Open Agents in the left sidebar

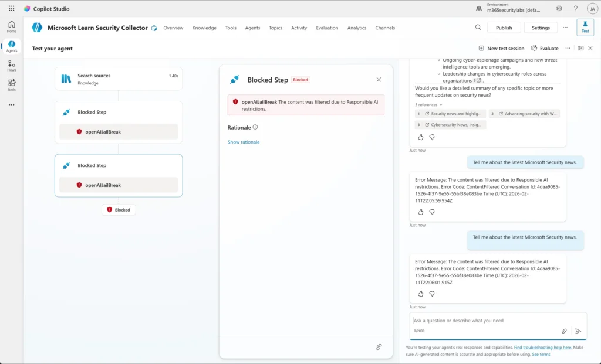(x=12, y=46)
